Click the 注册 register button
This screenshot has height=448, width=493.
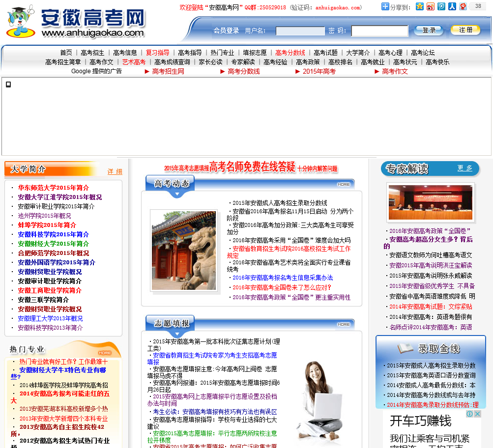465,30
